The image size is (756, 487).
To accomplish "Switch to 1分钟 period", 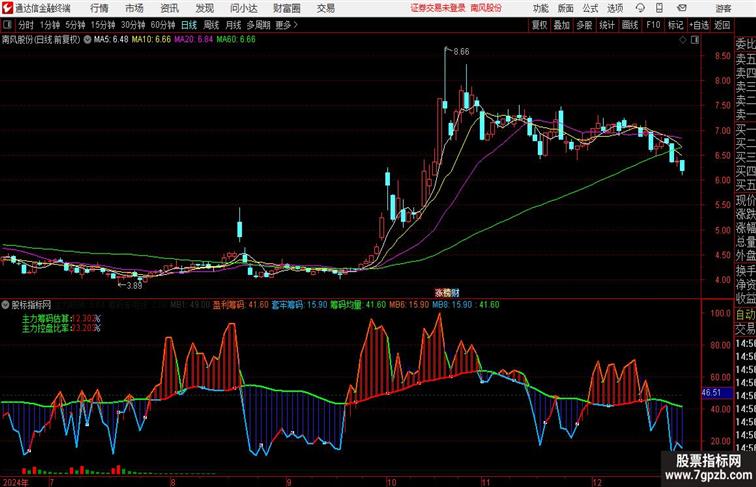I will point(50,25).
